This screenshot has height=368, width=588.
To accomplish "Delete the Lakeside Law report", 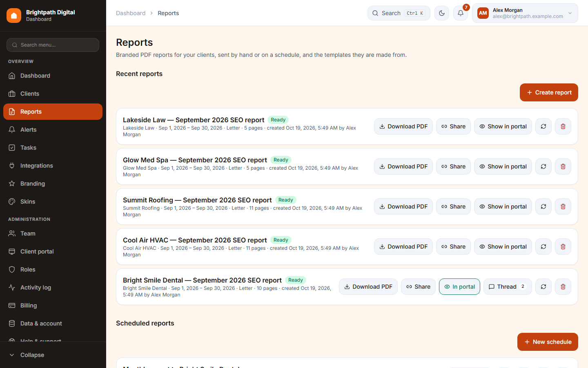I will 563,126.
